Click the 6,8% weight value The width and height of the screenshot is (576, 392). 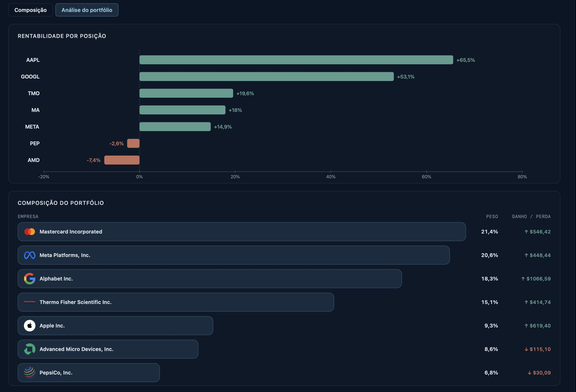click(x=491, y=373)
